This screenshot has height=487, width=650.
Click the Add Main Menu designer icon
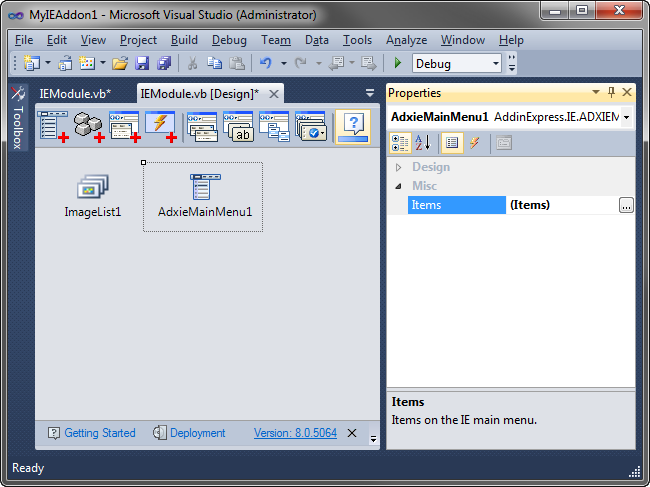click(x=53, y=126)
